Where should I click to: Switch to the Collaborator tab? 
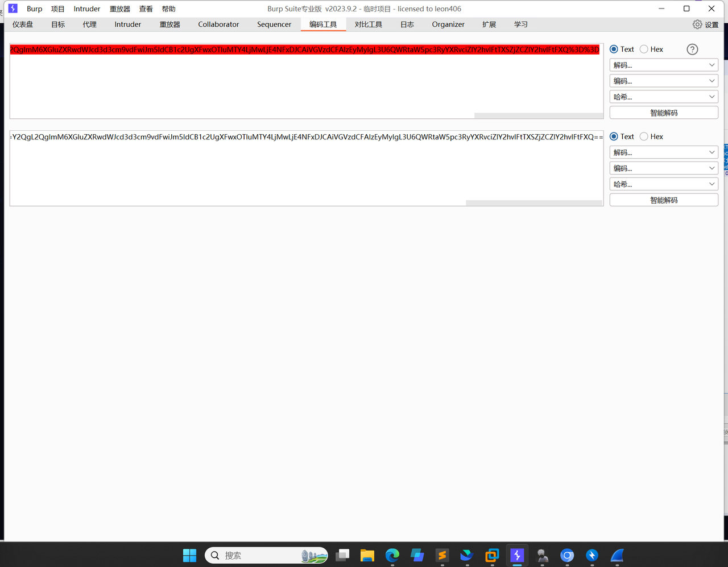tap(218, 24)
